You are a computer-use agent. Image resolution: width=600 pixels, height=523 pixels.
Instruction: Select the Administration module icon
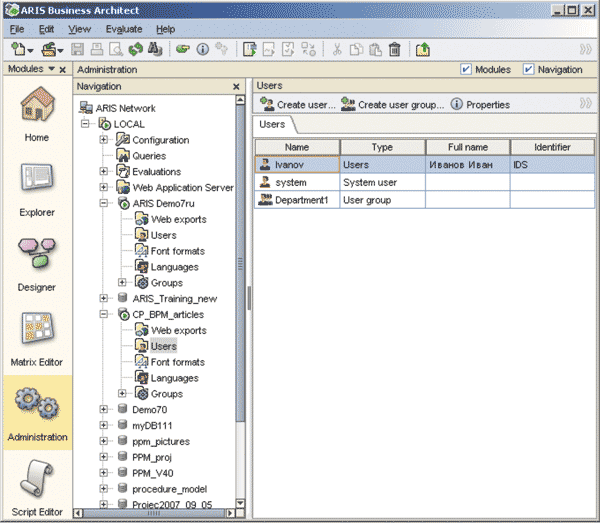click(37, 404)
